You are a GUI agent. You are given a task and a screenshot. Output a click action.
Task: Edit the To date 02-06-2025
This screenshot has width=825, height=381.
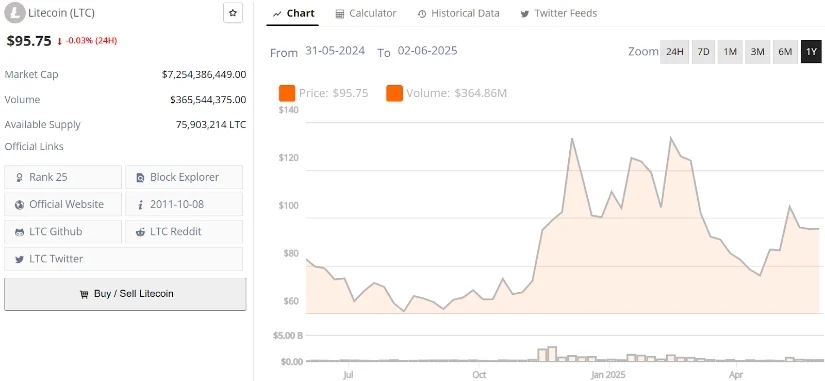427,51
